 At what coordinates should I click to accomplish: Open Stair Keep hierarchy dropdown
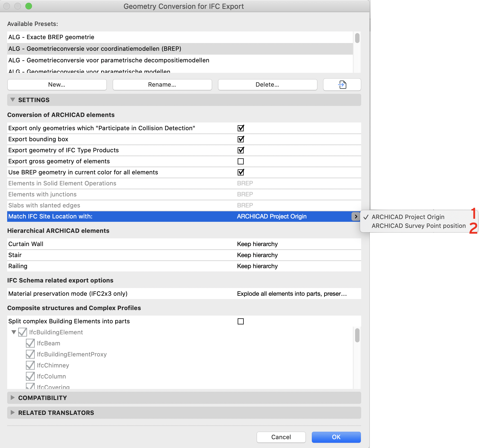point(257,255)
